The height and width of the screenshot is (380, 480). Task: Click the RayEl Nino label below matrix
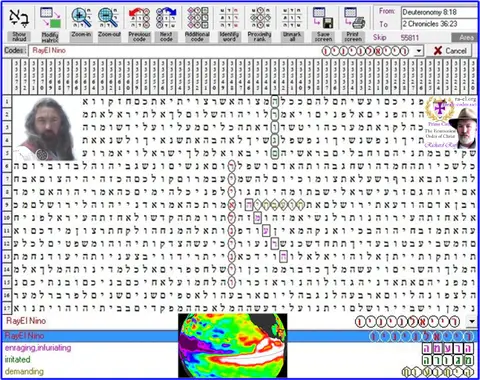point(26,321)
